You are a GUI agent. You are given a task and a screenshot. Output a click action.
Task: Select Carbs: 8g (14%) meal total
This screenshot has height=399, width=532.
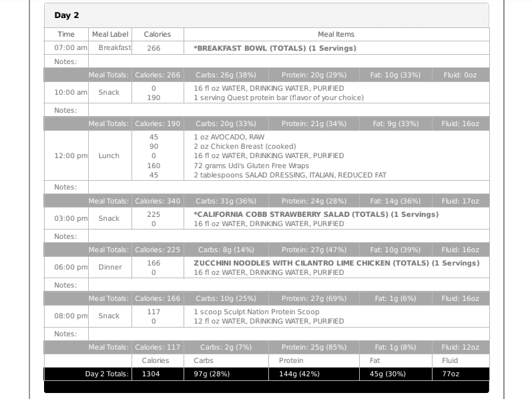tap(226, 250)
